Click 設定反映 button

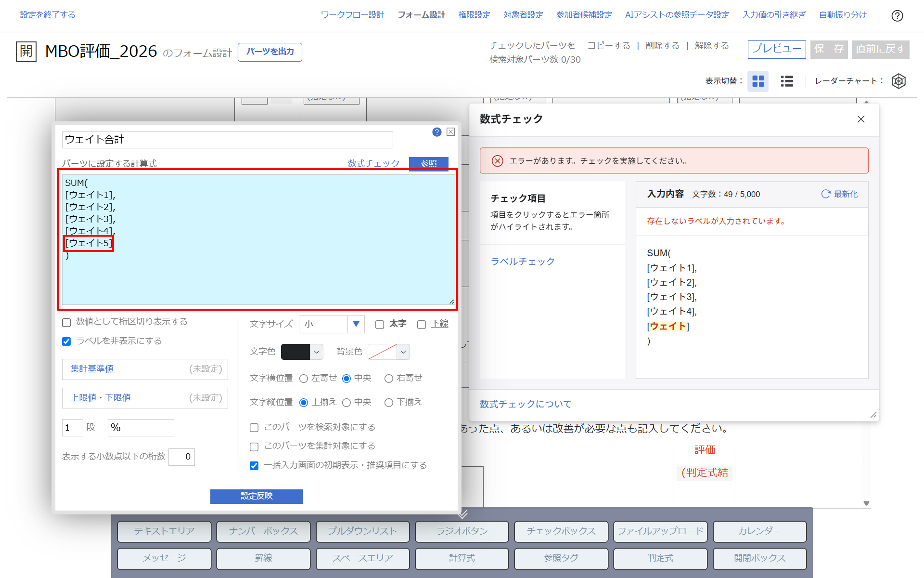point(257,496)
